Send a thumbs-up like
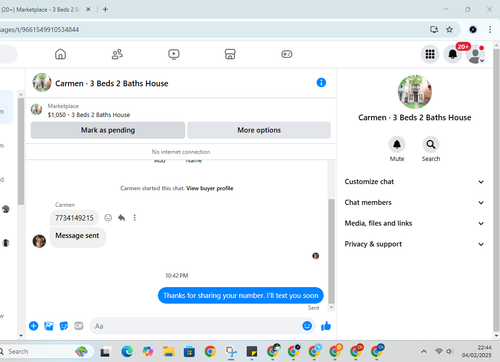This screenshot has height=362, width=500. (x=326, y=326)
